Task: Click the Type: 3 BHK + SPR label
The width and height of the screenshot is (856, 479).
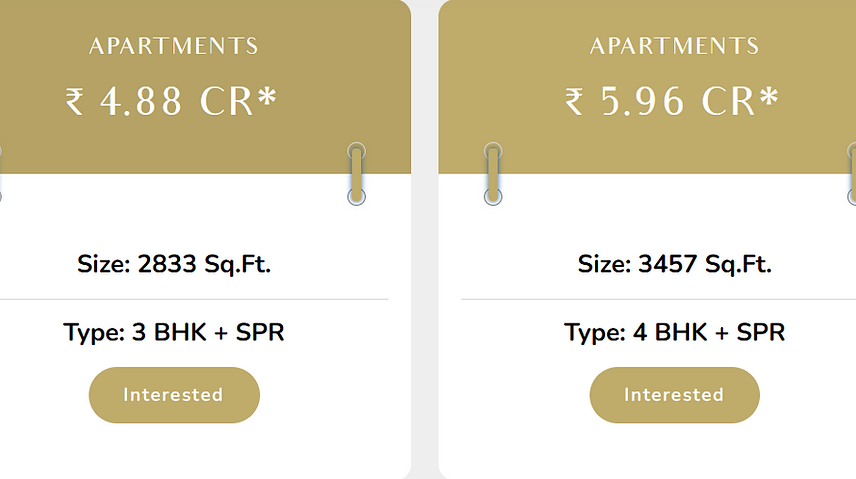Action: tap(174, 332)
